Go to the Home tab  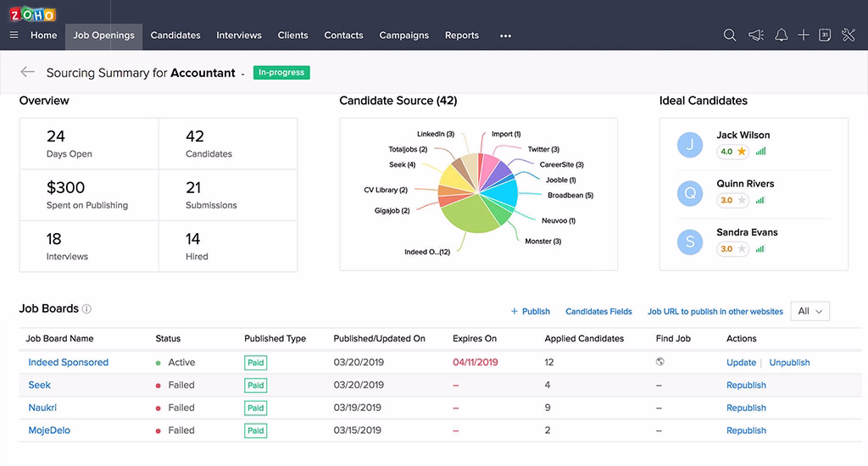click(x=44, y=36)
